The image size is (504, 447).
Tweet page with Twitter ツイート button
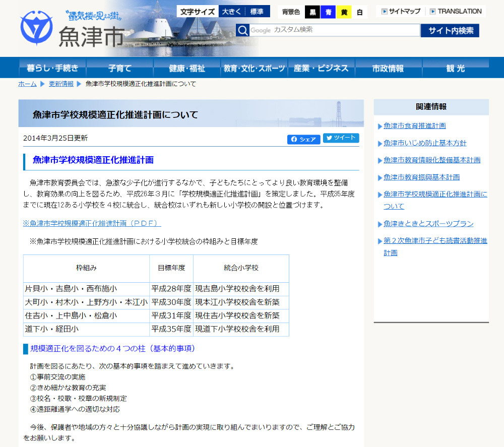pyautogui.click(x=341, y=138)
